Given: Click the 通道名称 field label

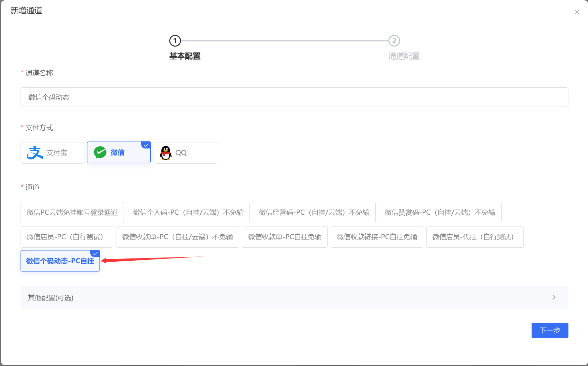Looking at the screenshot, I should [39, 73].
